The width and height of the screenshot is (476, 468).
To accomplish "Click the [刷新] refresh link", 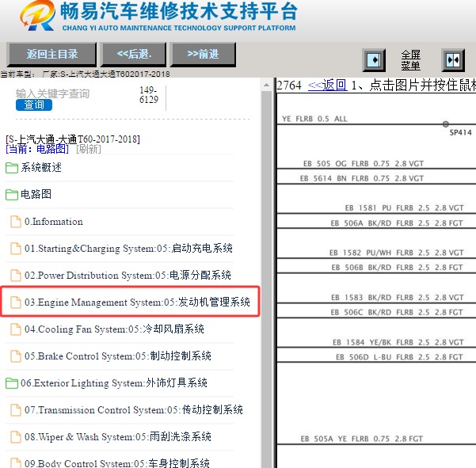I will coord(89,149).
